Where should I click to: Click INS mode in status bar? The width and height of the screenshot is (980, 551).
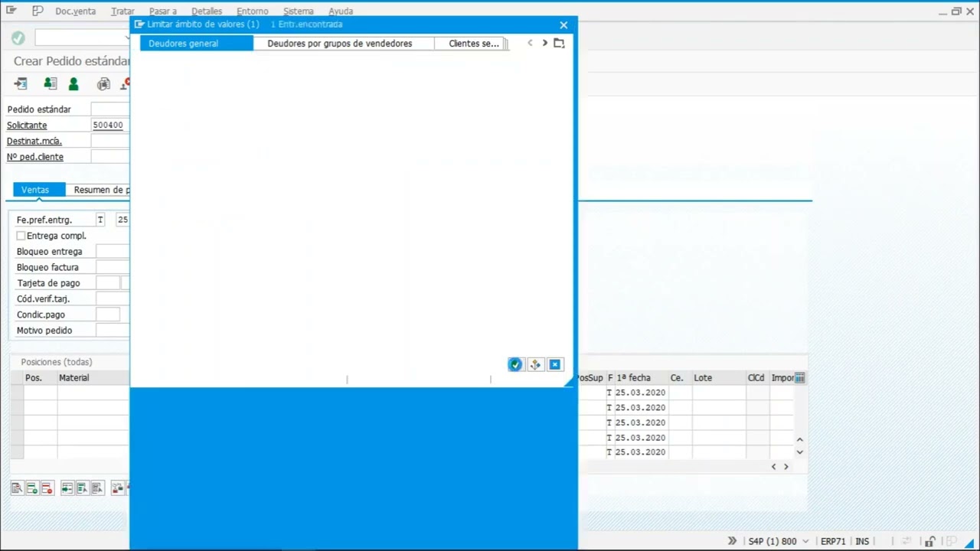pos(862,541)
